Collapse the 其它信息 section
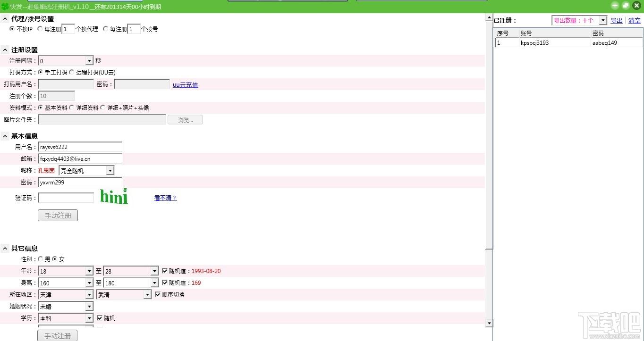 [5, 249]
